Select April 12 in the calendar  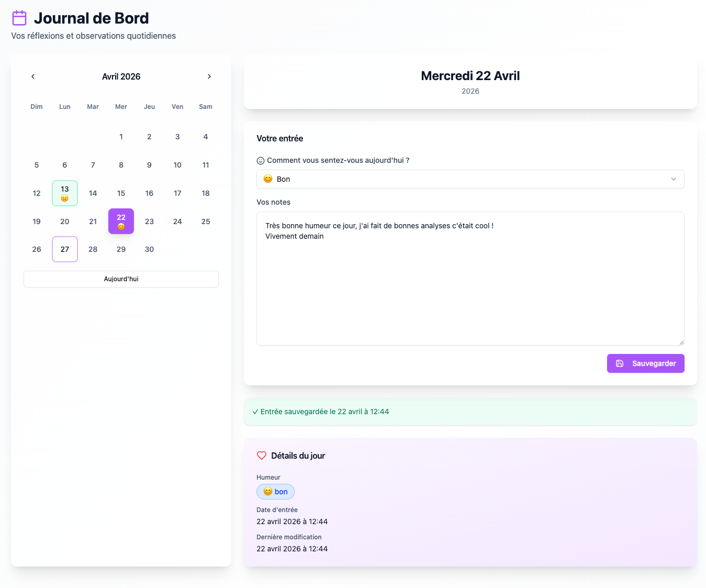[x=37, y=193]
